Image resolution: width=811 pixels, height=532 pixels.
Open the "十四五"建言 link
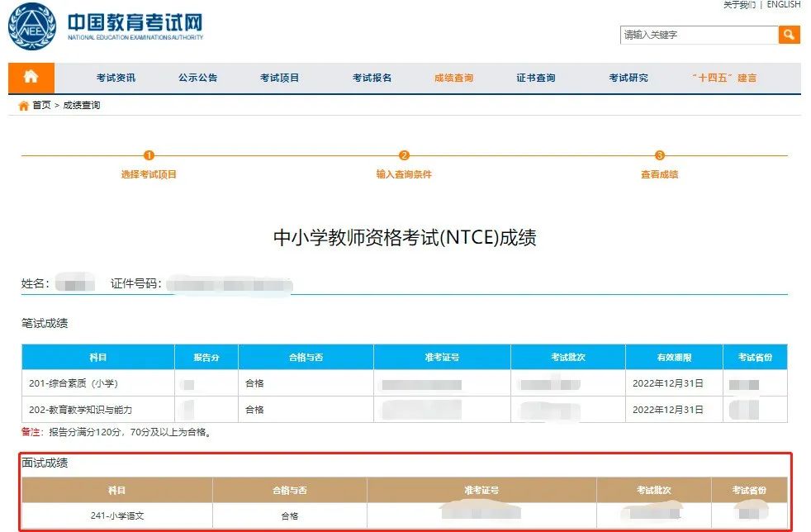point(723,78)
